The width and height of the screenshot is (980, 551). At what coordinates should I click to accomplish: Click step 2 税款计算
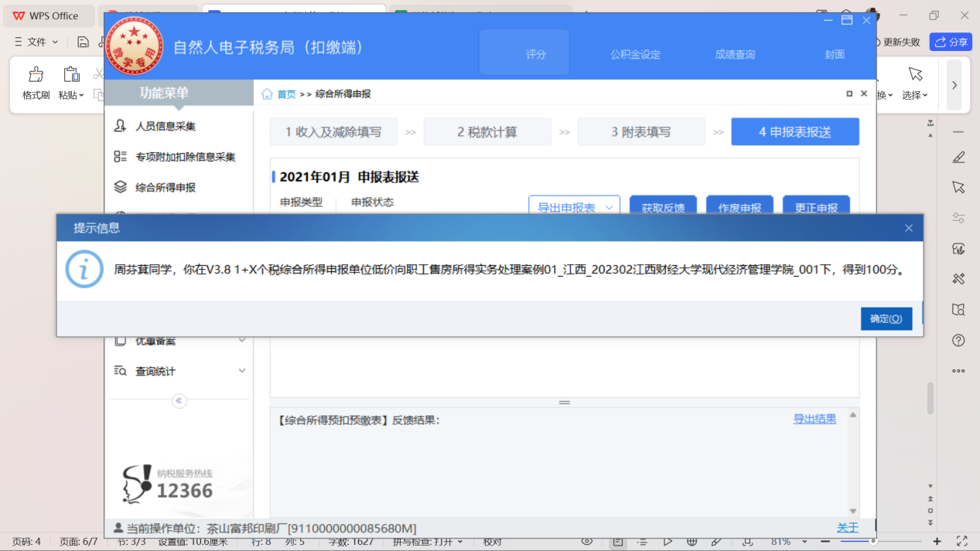(487, 132)
